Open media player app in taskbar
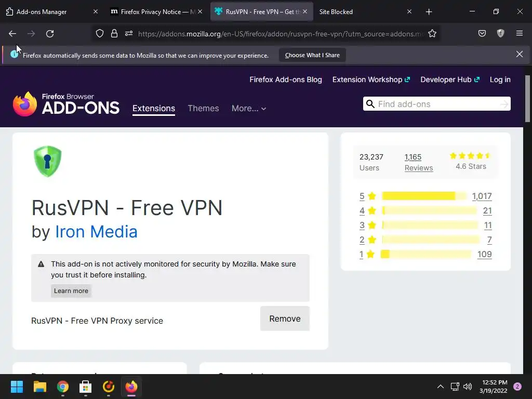532x399 pixels. click(108, 387)
